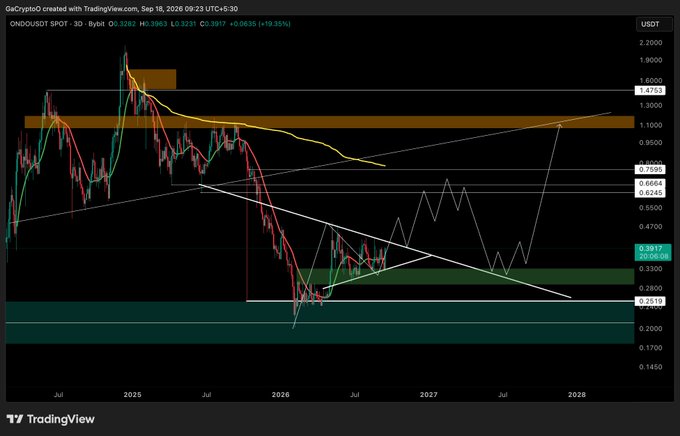Select the 0.7595 price label
Viewport: 680px width, 436px height.
coord(649,170)
